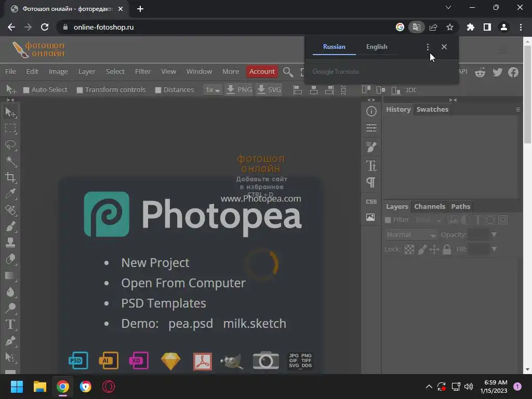Open the Paragraph panel icon

coord(371,182)
